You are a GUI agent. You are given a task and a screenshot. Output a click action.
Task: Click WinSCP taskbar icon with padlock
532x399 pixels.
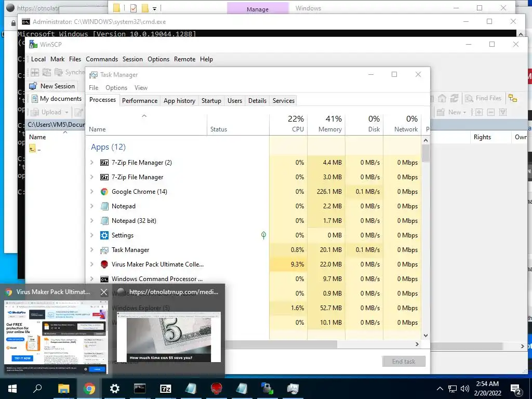(x=267, y=389)
